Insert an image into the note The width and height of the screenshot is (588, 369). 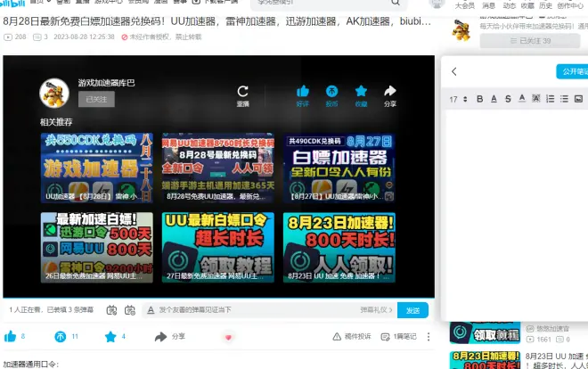coord(578,98)
